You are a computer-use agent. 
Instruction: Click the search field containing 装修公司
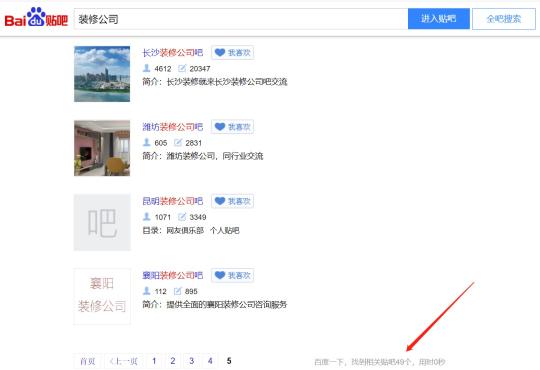pos(240,19)
